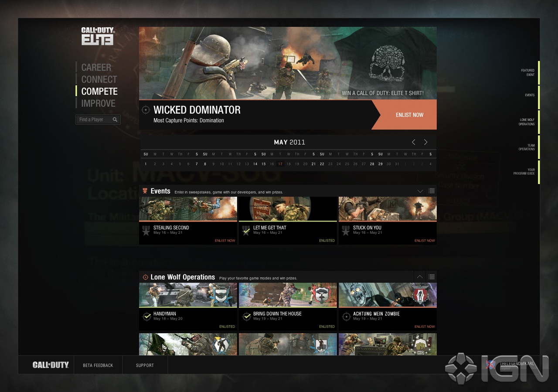Select May 21 on the calendar
This screenshot has height=392, width=558.
(x=313, y=164)
